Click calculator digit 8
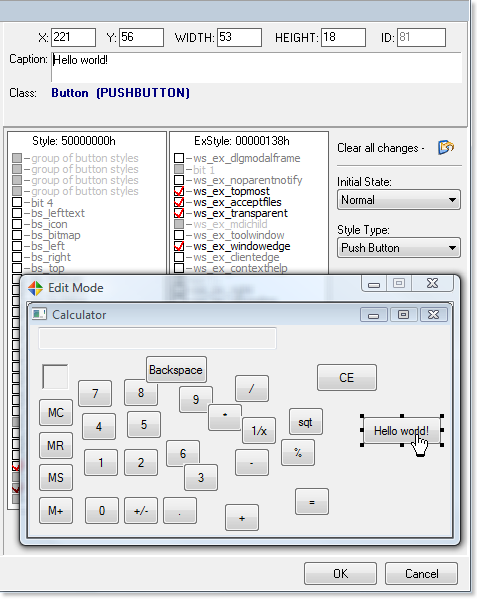 tap(141, 393)
